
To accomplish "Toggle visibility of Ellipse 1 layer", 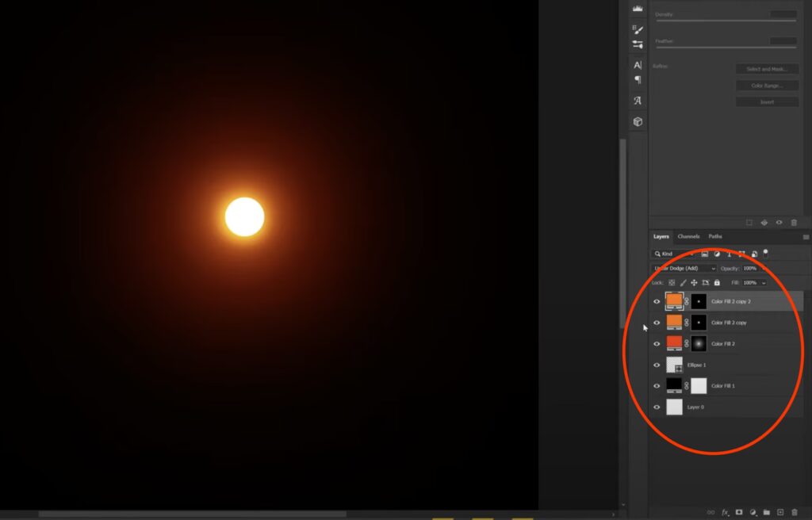I will [657, 365].
